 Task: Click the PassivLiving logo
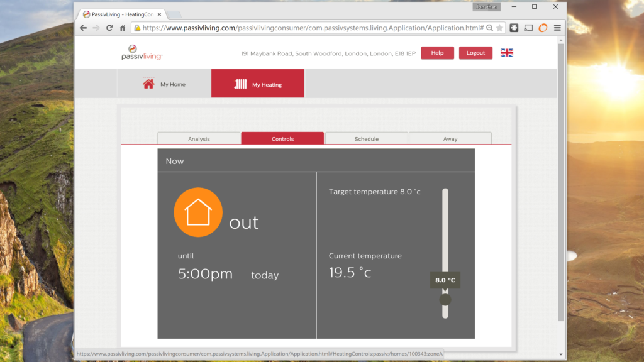pyautogui.click(x=140, y=53)
